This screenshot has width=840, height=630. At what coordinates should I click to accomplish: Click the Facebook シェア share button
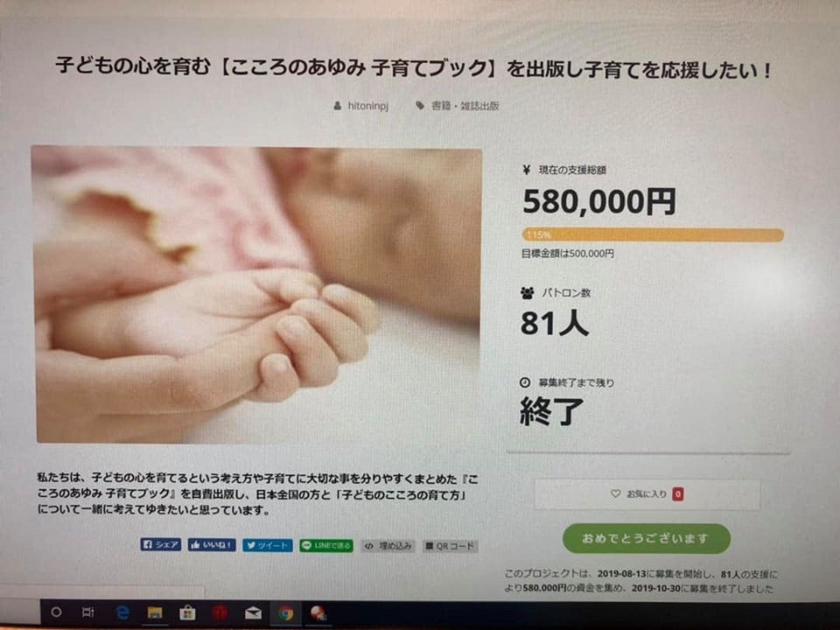(161, 544)
